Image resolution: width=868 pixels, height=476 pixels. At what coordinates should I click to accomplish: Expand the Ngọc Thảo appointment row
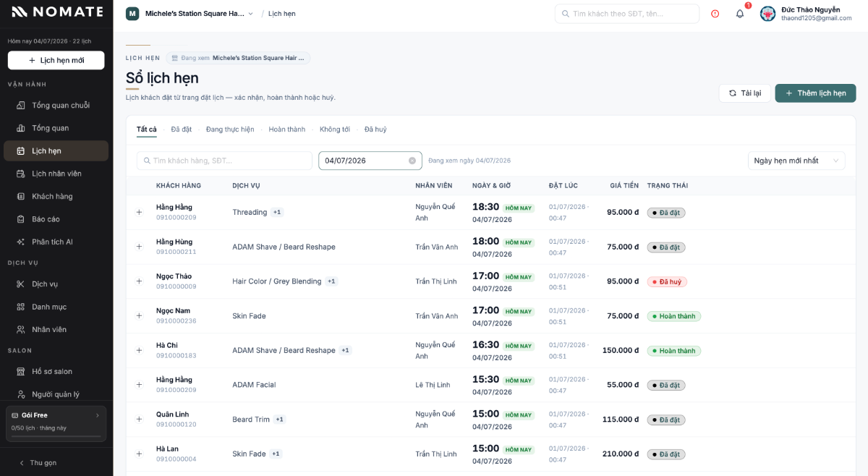(x=139, y=281)
